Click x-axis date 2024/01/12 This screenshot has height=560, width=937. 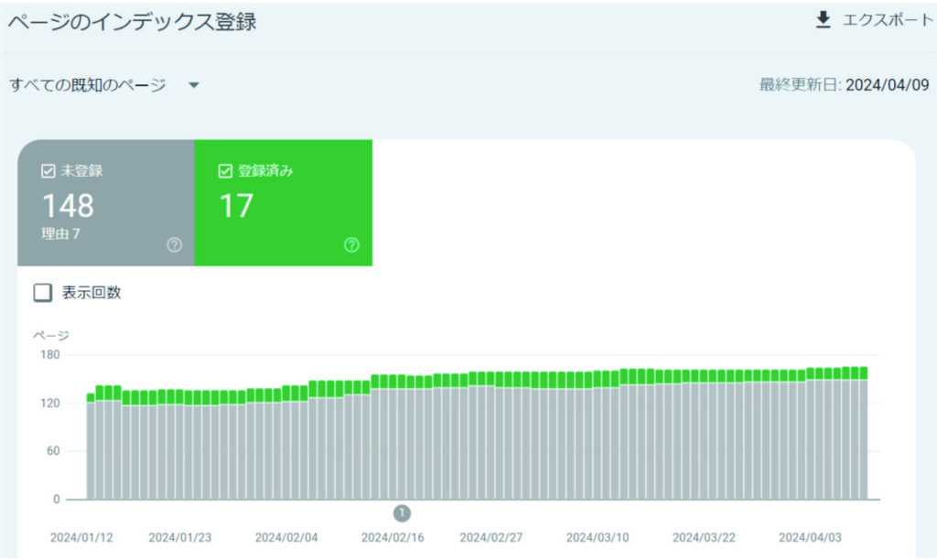(81, 537)
